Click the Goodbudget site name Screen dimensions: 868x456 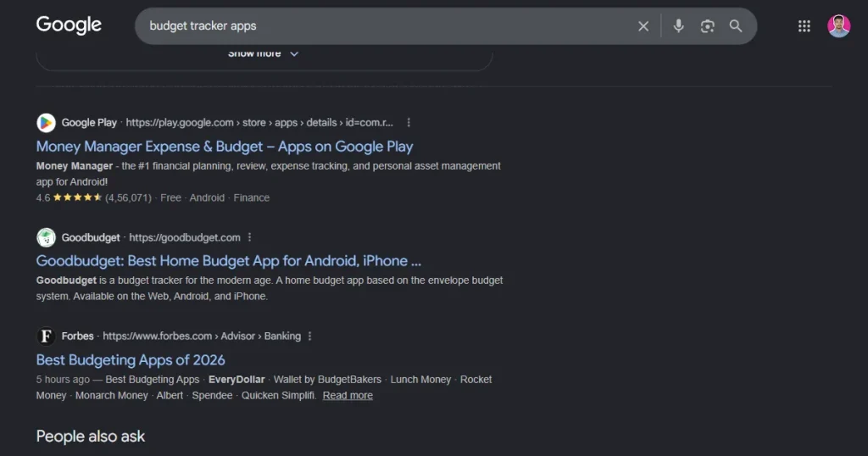(x=91, y=237)
